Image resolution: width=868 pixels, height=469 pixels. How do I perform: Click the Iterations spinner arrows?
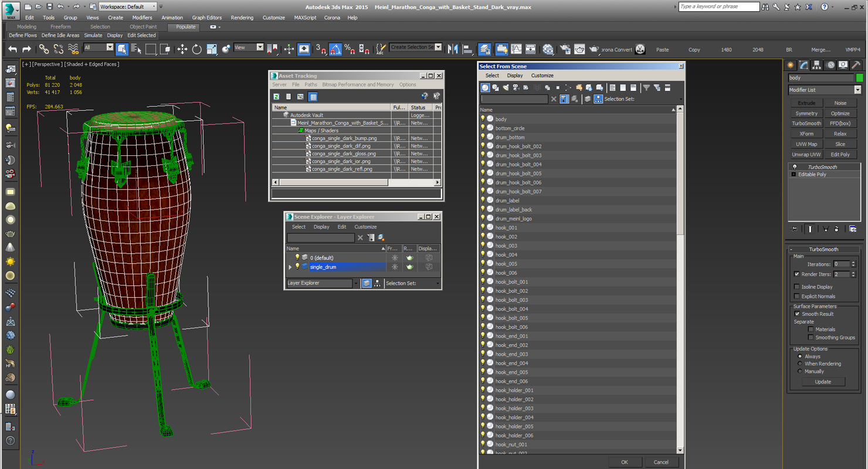point(853,264)
